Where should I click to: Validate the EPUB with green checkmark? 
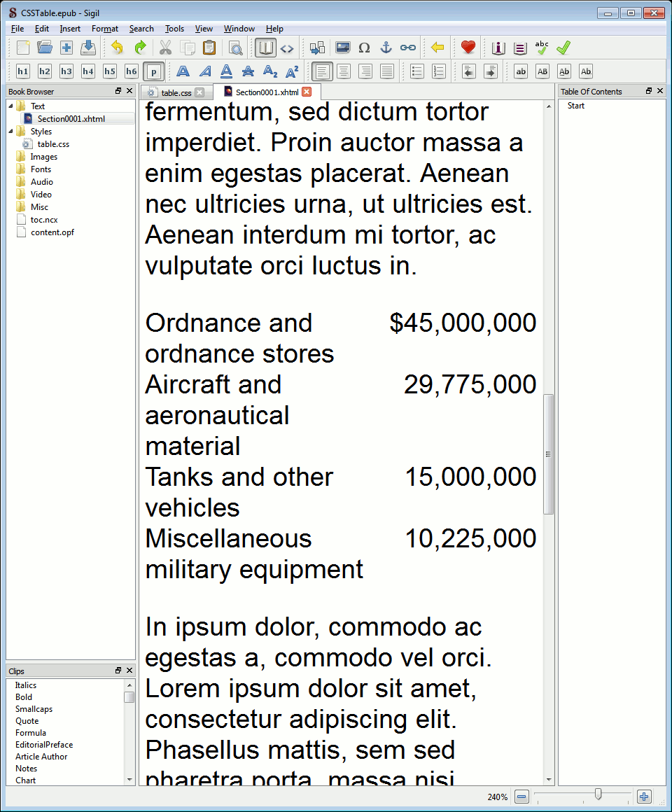(x=563, y=48)
